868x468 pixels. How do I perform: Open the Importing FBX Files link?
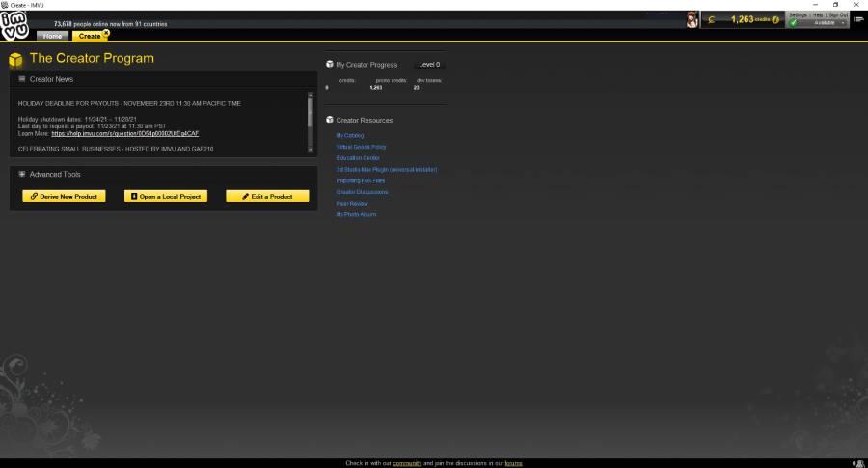[361, 180]
